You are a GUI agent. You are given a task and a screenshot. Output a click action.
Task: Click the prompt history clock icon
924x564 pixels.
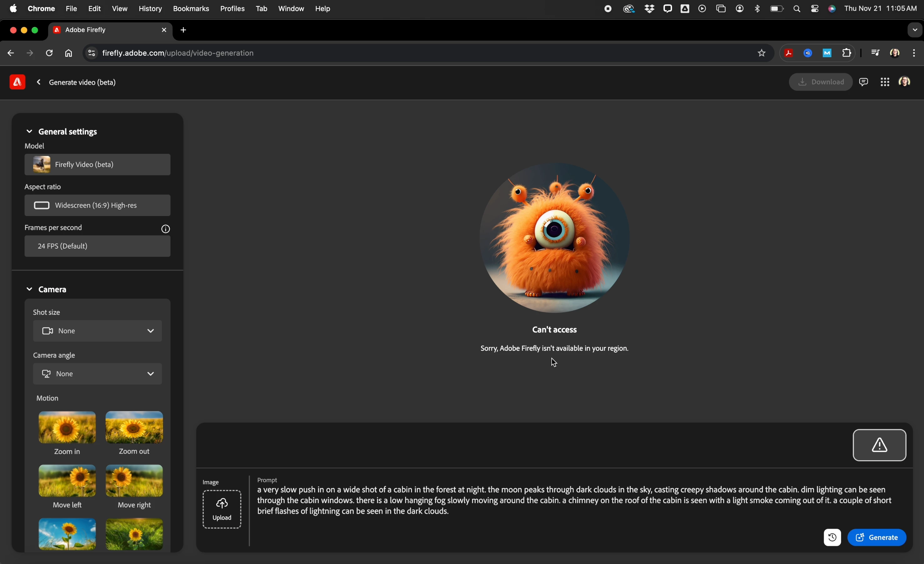tap(832, 538)
